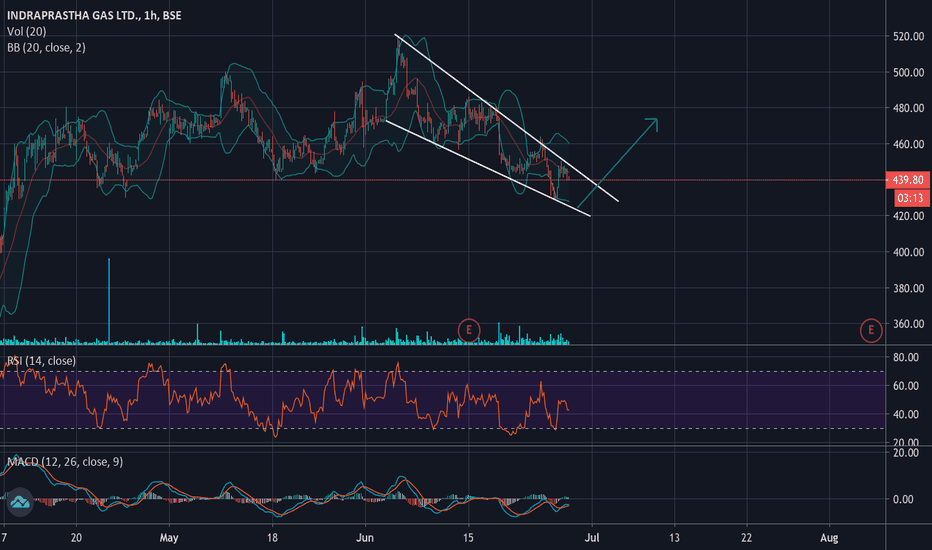
Task: Click the RSI 40.00 scale label
Action: pyautogui.click(x=906, y=414)
